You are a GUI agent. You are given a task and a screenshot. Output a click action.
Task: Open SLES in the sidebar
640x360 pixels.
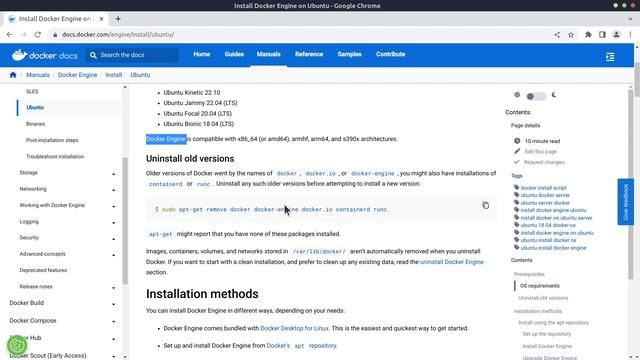point(32,91)
